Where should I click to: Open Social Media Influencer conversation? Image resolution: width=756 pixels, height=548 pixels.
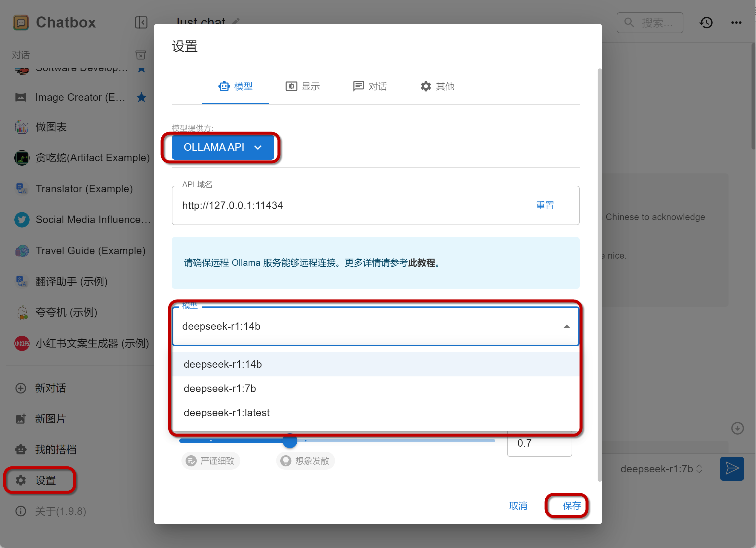click(x=82, y=219)
